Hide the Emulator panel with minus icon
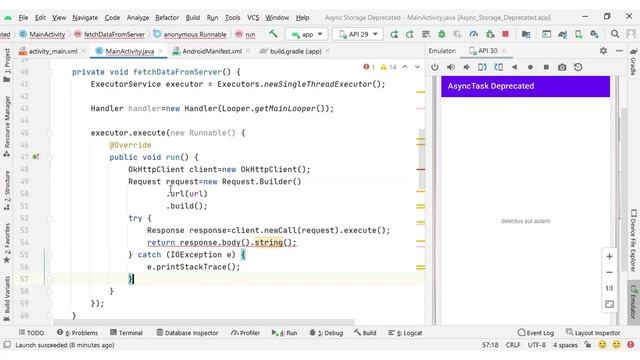Image resolution: width=640 pixels, height=360 pixels. 619,51
